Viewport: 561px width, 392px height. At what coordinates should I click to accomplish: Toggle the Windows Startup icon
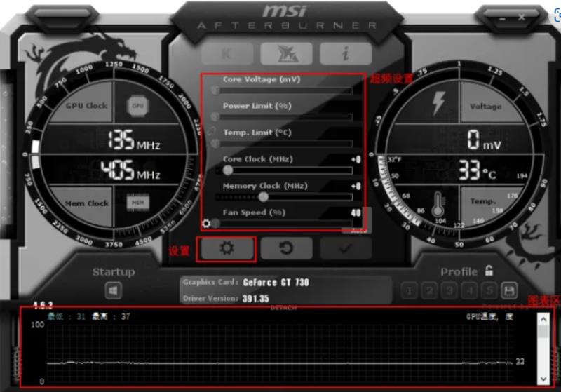click(114, 290)
